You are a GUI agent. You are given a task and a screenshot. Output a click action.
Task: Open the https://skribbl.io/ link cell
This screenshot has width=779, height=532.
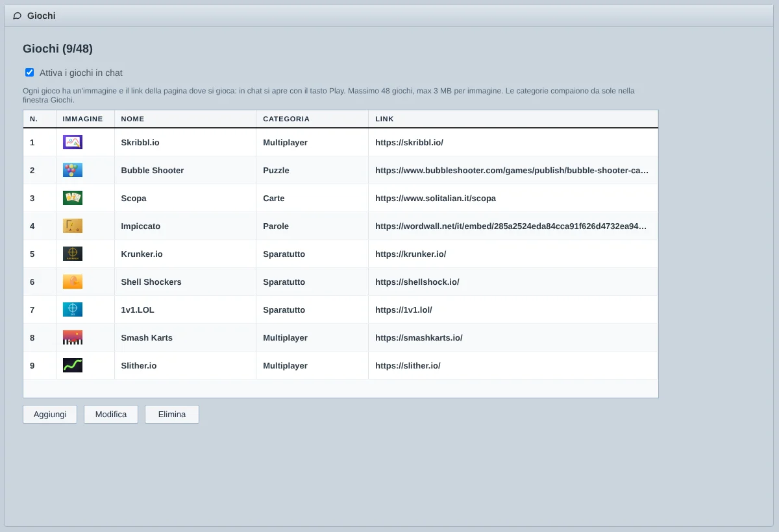pos(513,142)
